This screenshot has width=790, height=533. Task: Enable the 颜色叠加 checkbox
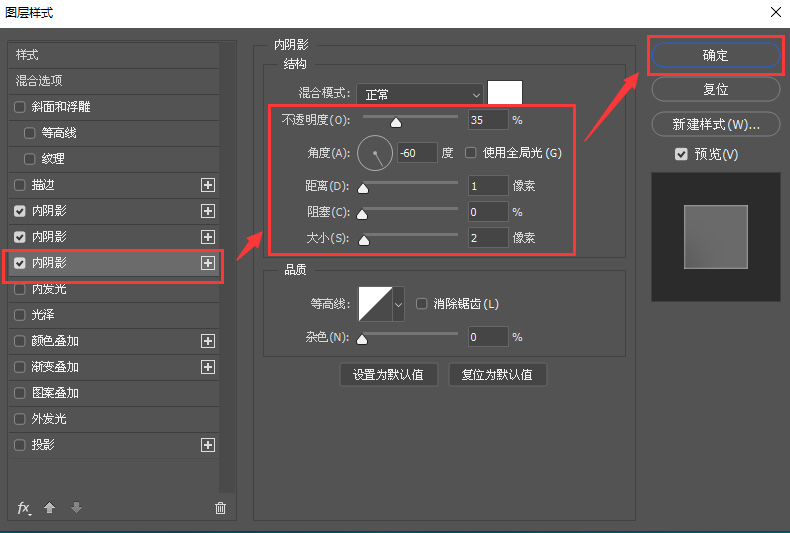tap(20, 341)
